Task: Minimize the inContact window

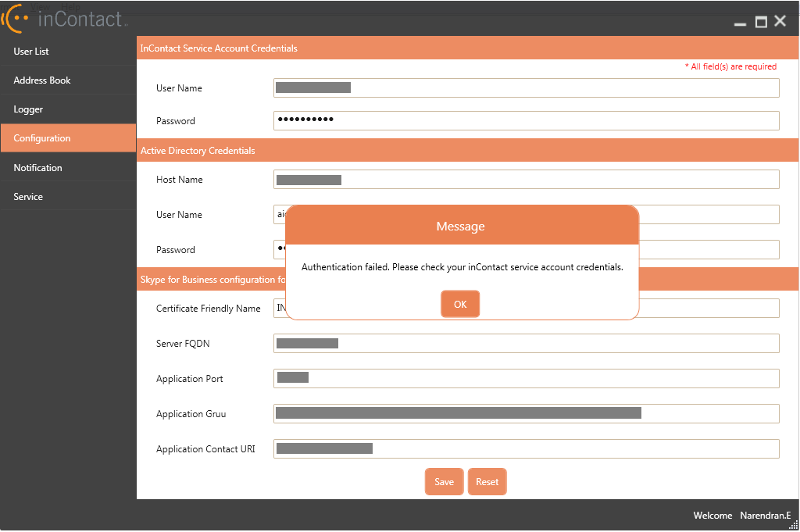Action: [x=740, y=23]
